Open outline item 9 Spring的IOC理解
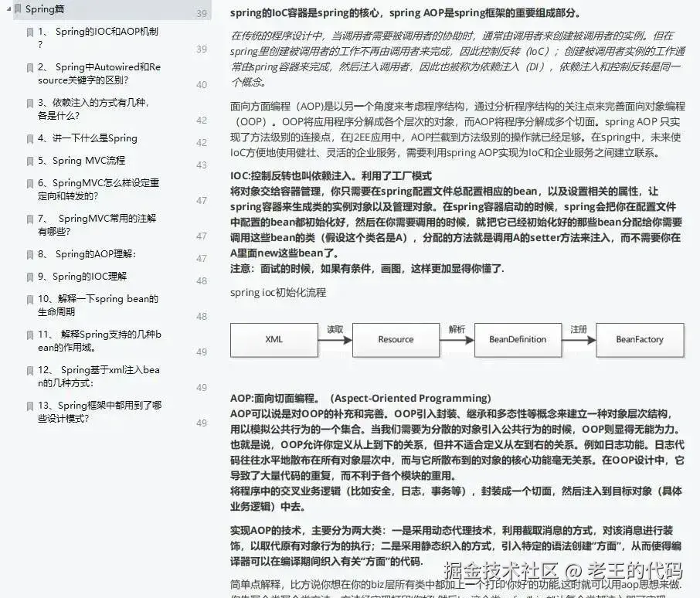Screen dimensions: 700x598 [x=82, y=277]
